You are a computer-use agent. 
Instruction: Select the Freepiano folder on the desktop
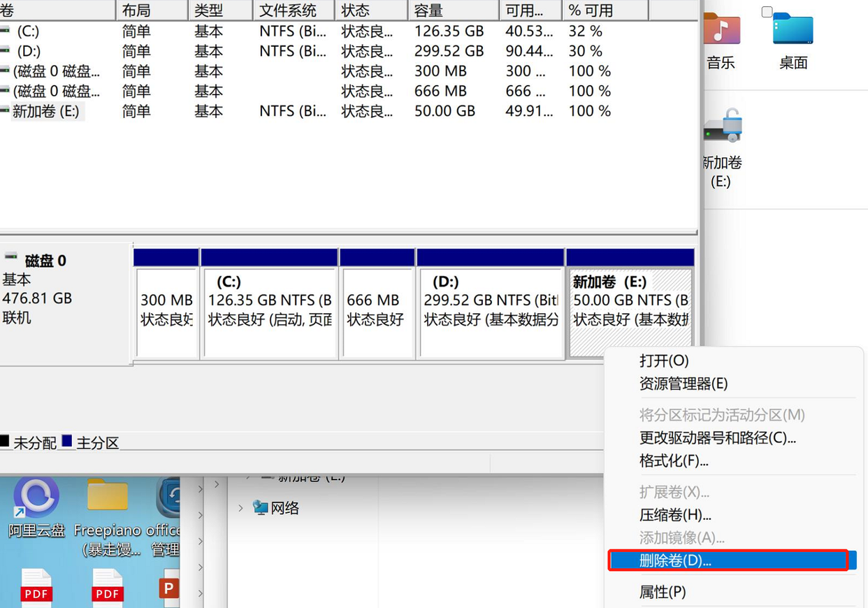[108, 517]
